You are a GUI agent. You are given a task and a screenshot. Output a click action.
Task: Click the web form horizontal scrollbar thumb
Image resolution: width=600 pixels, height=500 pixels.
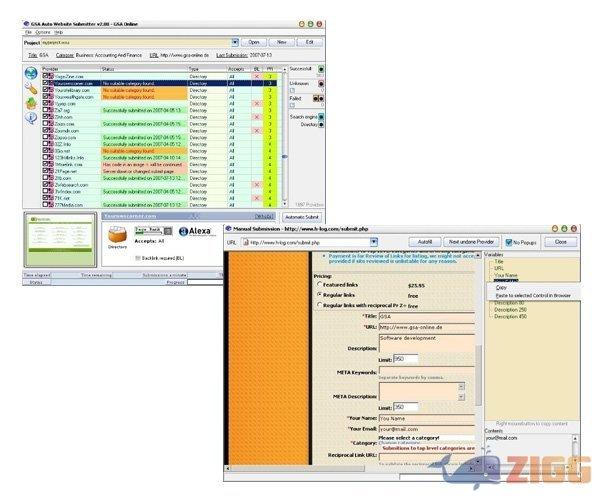coord(297,468)
